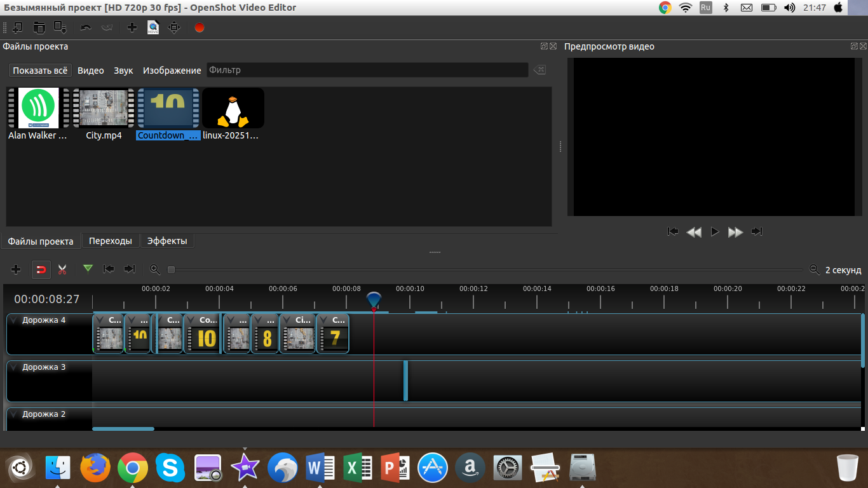Viewport: 868px width, 488px height.
Task: Click the timeline zoom slider handle
Action: click(171, 270)
